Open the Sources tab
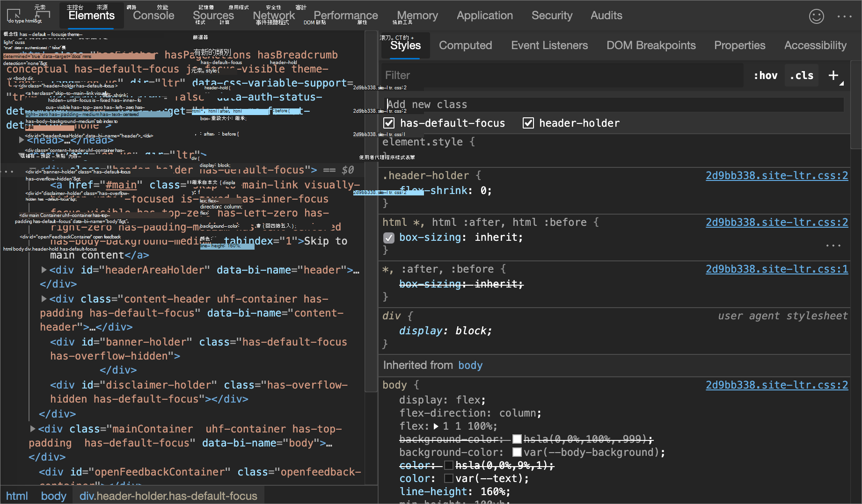862x504 pixels. click(213, 15)
